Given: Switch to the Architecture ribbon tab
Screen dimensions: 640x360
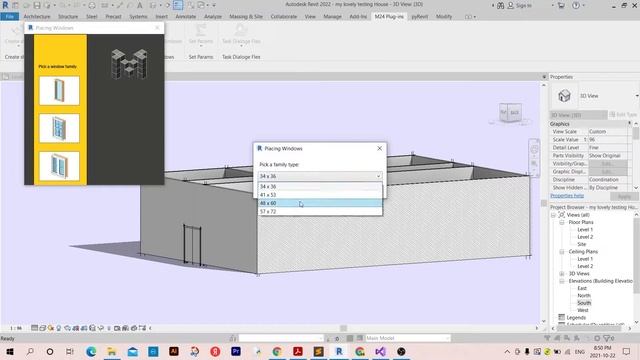Looking at the screenshot, I should coord(37,17).
